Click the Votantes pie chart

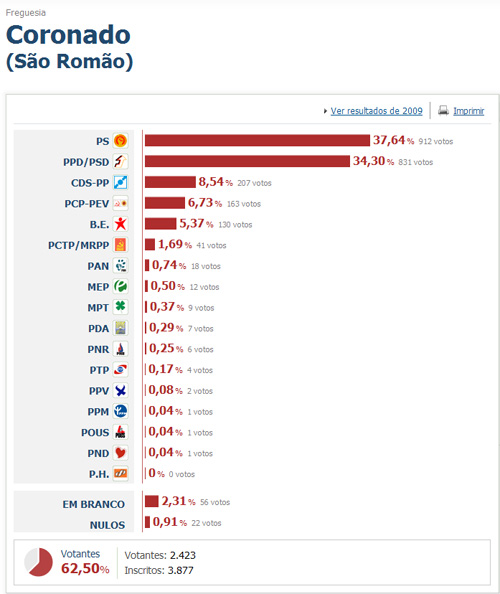(38, 562)
